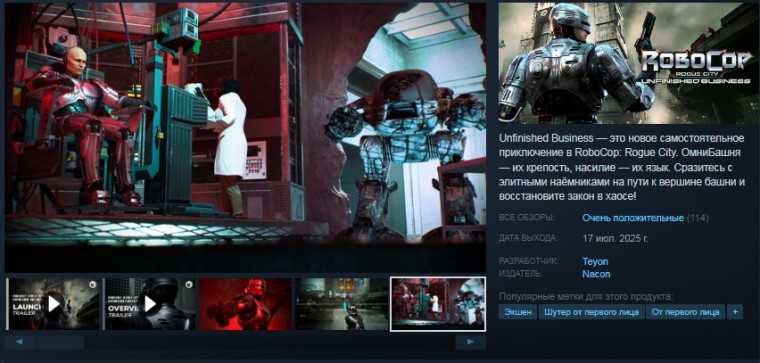760x363 pixels.
Task: Click the RoboCop Unfinished Business header image
Action: (627, 63)
